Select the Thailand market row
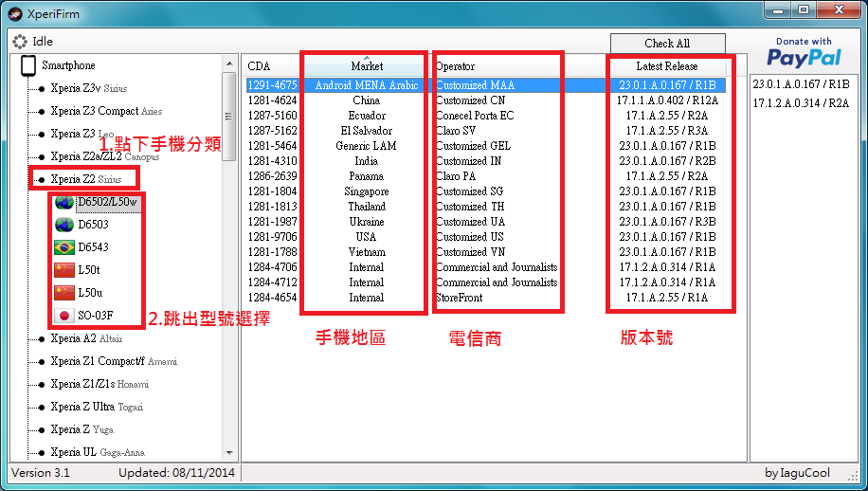Image resolution: width=868 pixels, height=491 pixels. pyautogui.click(x=485, y=207)
